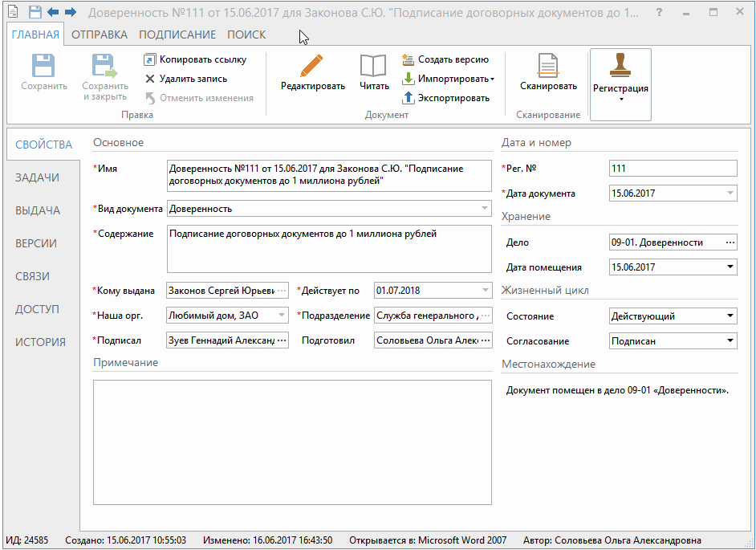
Task: Click the ellipsis button in Дело field
Action: tap(730, 242)
